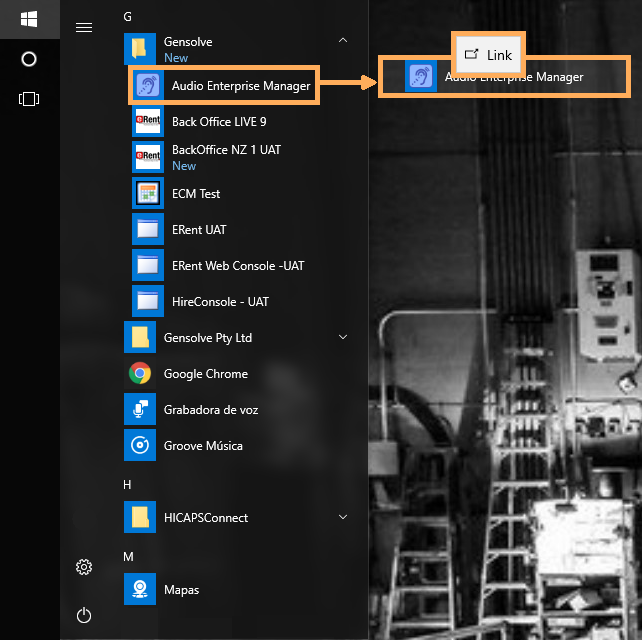The image size is (642, 640).
Task: Open HireConsole - UAT shortcut
Action: (219, 302)
